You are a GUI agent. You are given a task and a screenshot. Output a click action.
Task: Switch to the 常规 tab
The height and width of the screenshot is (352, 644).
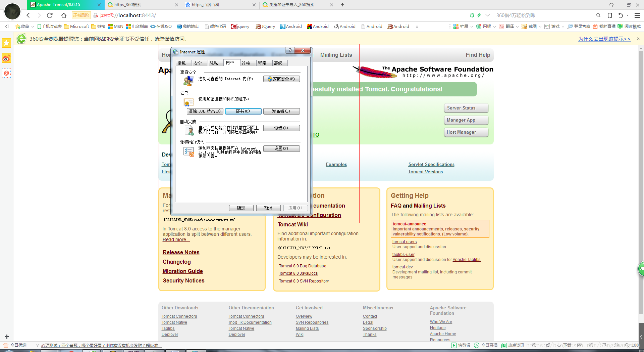click(x=183, y=63)
